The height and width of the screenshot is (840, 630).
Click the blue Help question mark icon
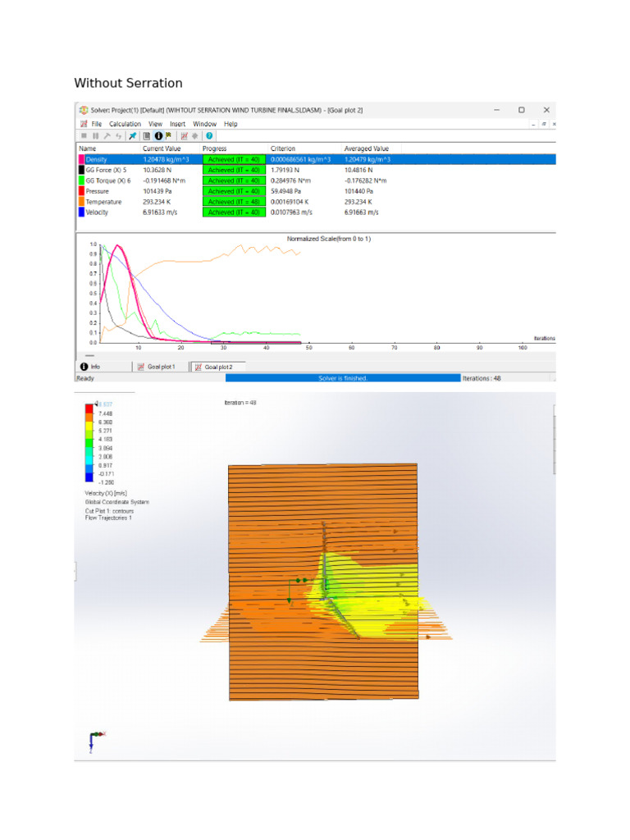coord(209,136)
